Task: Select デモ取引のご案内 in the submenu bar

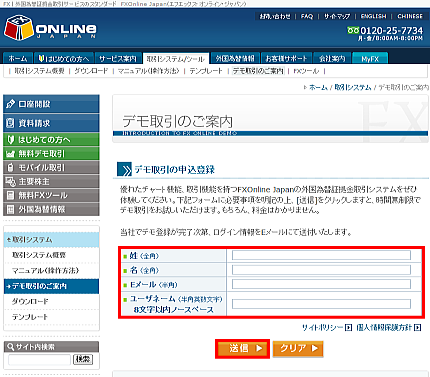Action: click(258, 71)
